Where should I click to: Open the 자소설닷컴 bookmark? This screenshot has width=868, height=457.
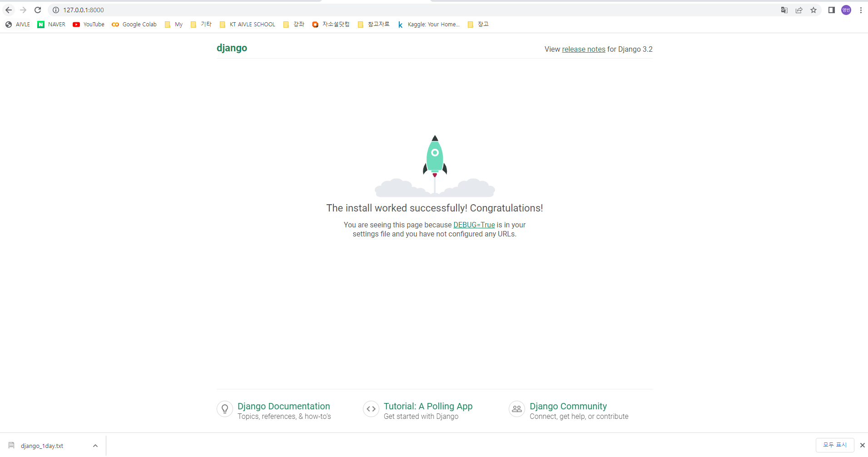pos(331,25)
